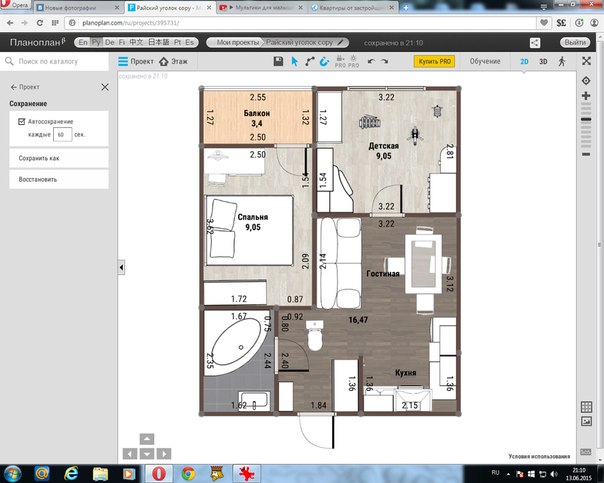The width and height of the screenshot is (604, 483).
Task: Open the Этаж floor menu
Action: (x=174, y=61)
